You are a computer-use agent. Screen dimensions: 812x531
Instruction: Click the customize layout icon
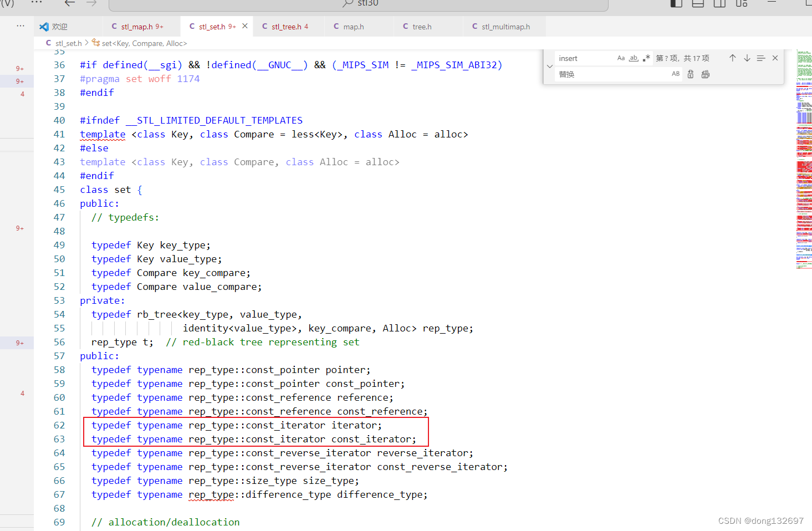tap(742, 3)
